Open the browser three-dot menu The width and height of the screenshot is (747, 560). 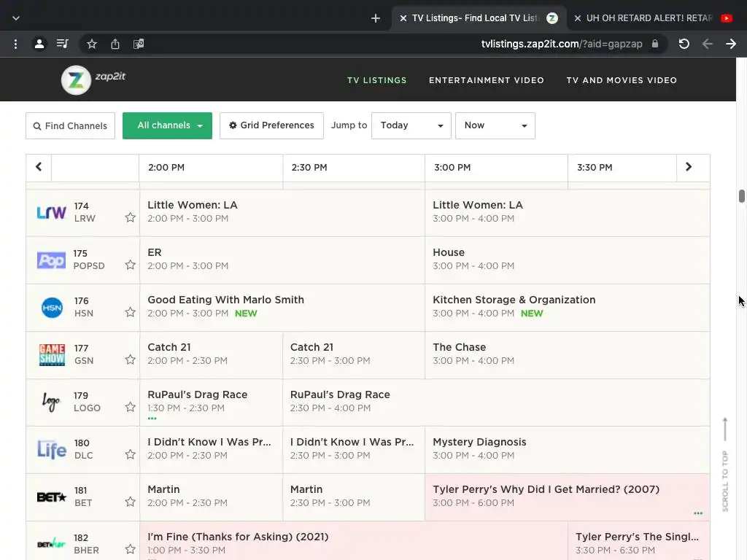pos(16,44)
